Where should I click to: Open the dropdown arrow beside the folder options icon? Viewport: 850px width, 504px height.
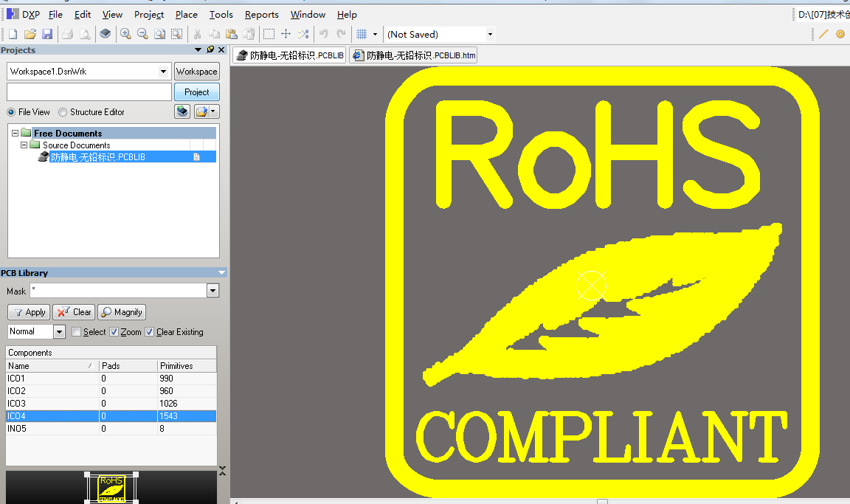(213, 111)
